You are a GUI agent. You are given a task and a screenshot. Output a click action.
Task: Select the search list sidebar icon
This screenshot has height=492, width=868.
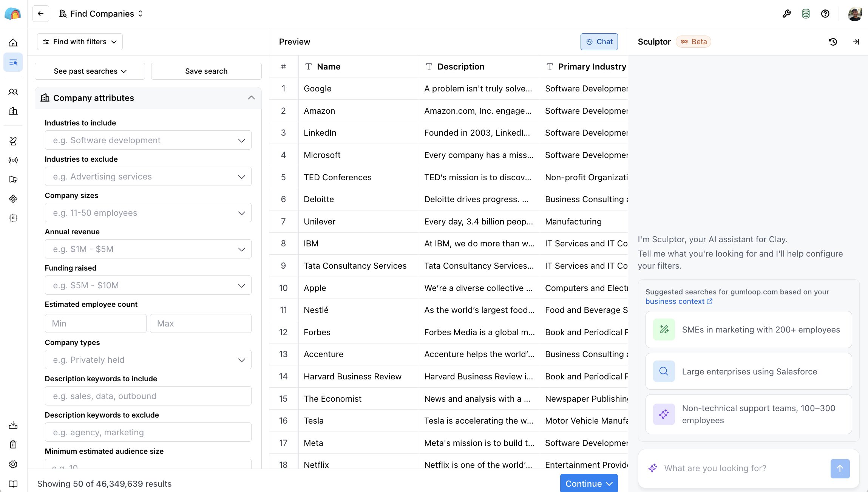click(13, 62)
